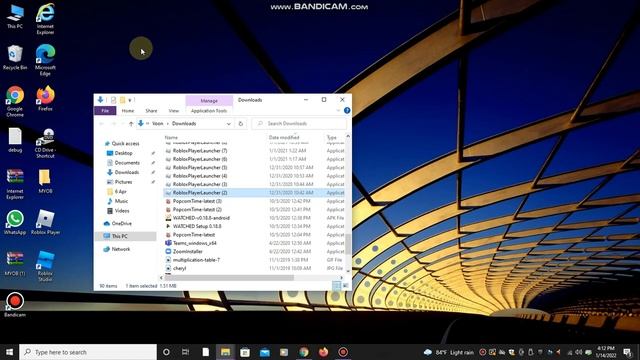Sort files by Type column header
The image size is (640, 360).
(332, 138)
